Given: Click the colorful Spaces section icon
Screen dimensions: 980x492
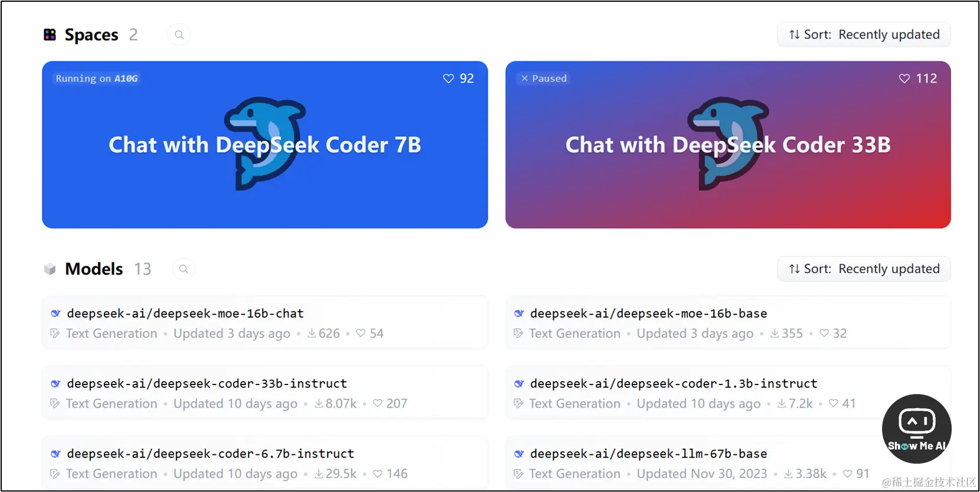Looking at the screenshot, I should click(x=50, y=35).
